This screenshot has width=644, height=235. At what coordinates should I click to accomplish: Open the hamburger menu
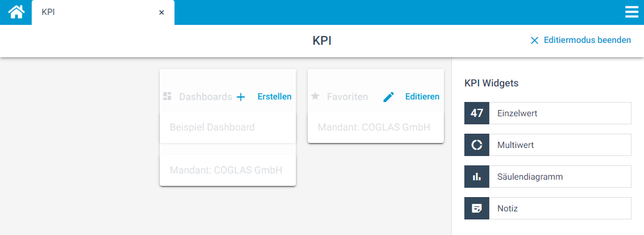632,12
